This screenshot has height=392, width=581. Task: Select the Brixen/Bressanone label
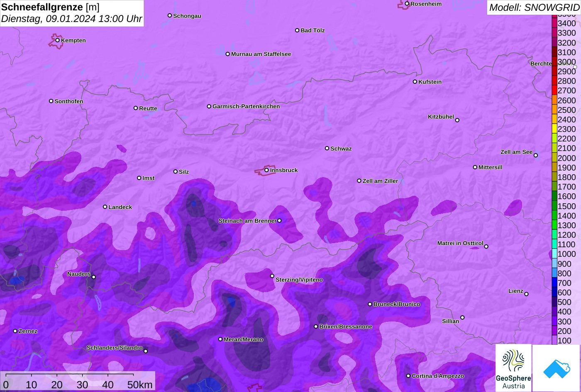coord(346,326)
